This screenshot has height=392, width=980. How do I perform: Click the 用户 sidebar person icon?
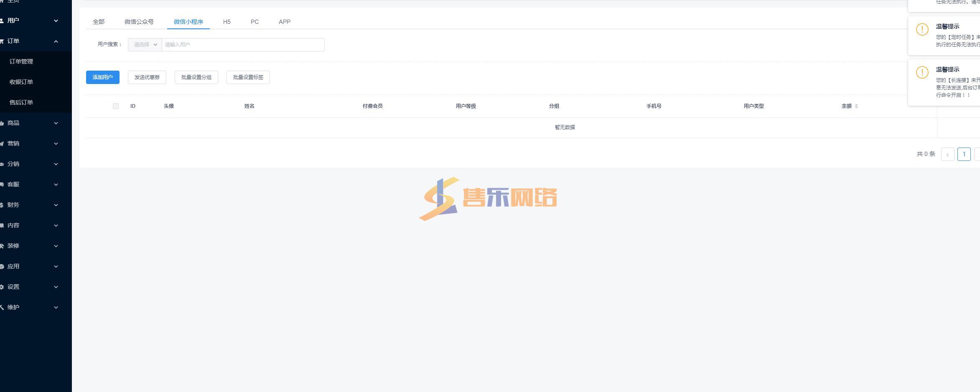(x=2, y=20)
